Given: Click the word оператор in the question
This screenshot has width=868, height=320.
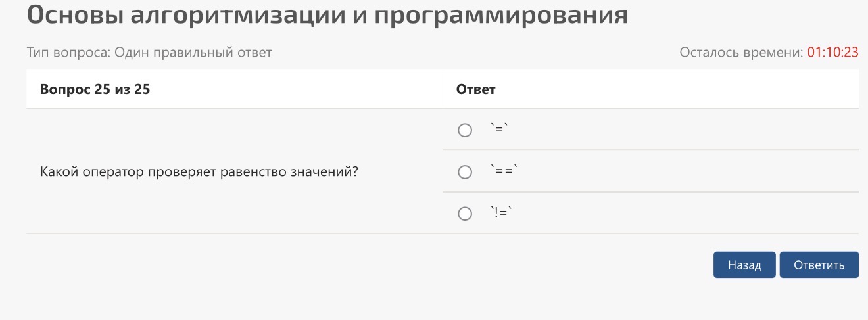Looking at the screenshot, I should [x=112, y=172].
